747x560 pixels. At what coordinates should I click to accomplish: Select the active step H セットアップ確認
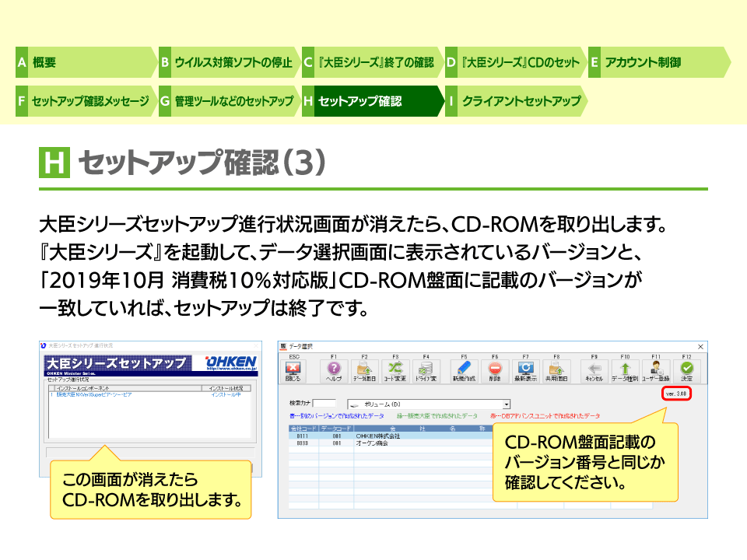coord(372,101)
